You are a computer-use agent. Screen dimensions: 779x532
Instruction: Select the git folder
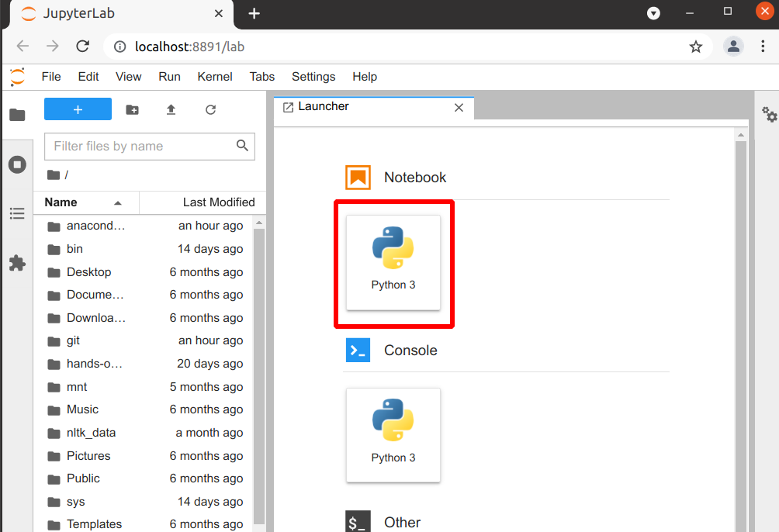(144, 340)
